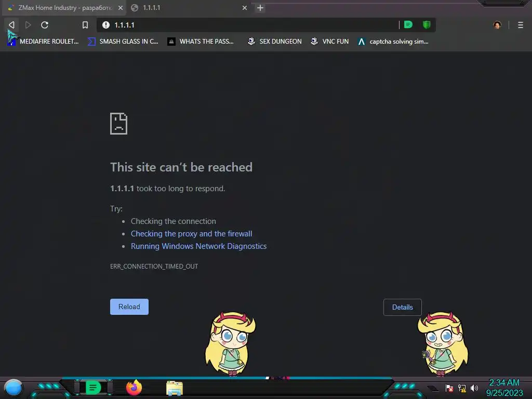
Task: Click the left Star Butterfly desktop character
Action: coord(230,344)
